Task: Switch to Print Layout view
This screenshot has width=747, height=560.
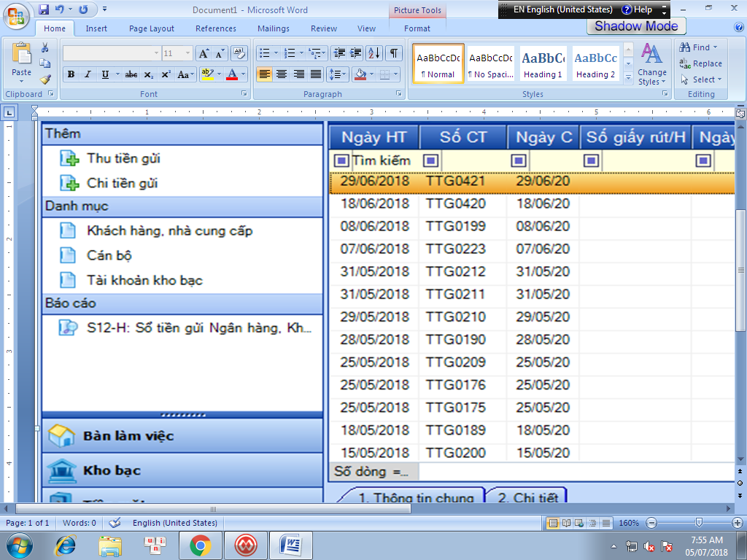Action: pos(553,523)
